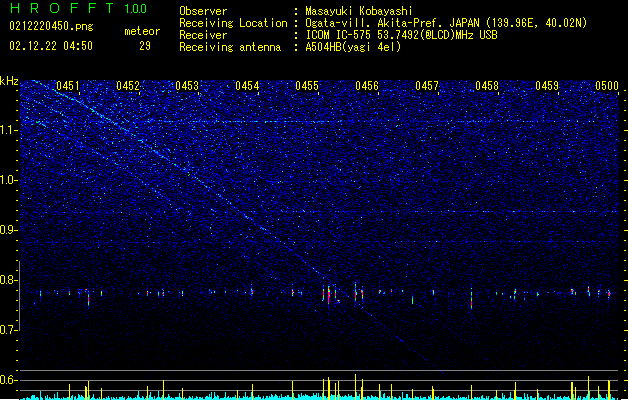Image resolution: width=629 pixels, height=400 pixels.
Task: Click the HROFFT 1.0.0 title text
Action: coord(78,8)
